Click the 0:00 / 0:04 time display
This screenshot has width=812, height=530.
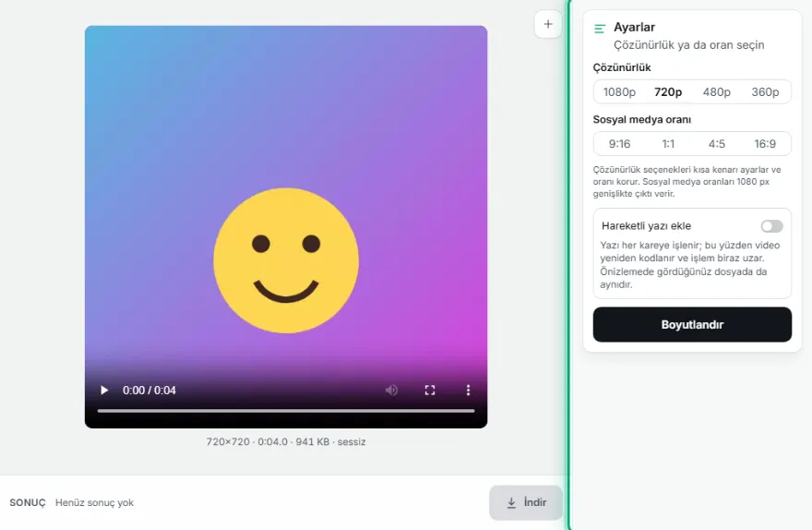[149, 391]
